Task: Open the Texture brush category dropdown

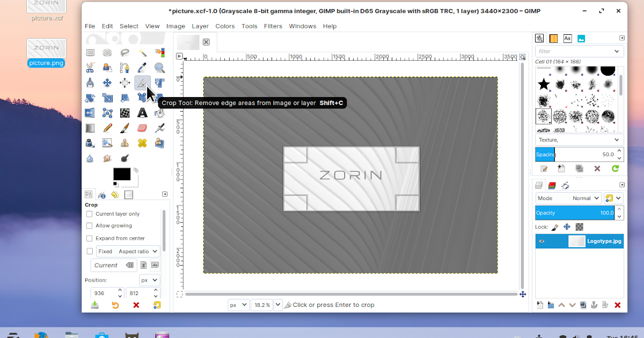Action: tap(579, 139)
